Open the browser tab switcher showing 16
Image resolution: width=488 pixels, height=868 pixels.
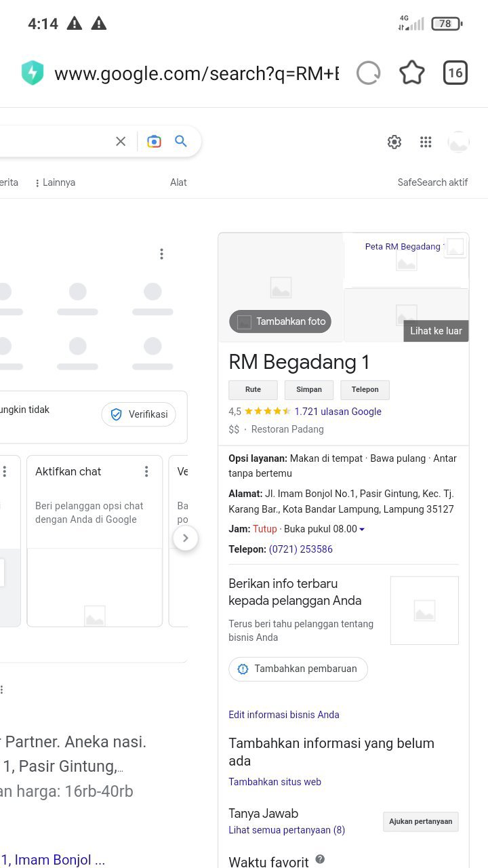coord(455,73)
